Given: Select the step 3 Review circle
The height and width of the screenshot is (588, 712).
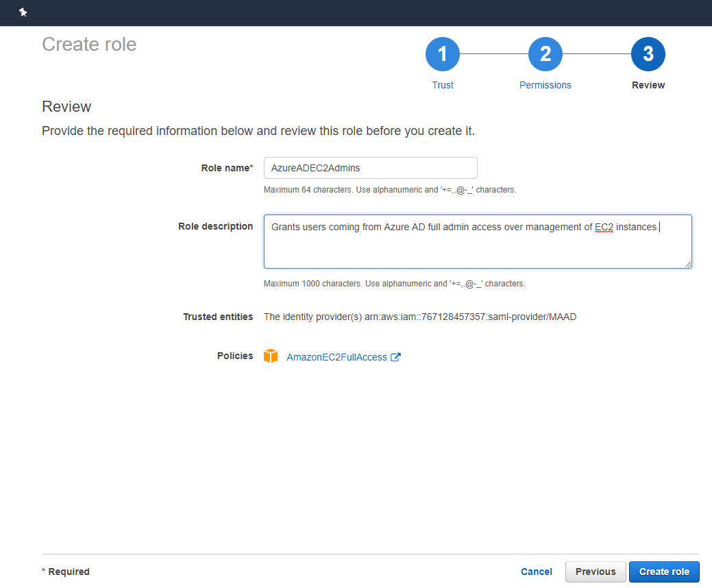Looking at the screenshot, I should pos(648,54).
